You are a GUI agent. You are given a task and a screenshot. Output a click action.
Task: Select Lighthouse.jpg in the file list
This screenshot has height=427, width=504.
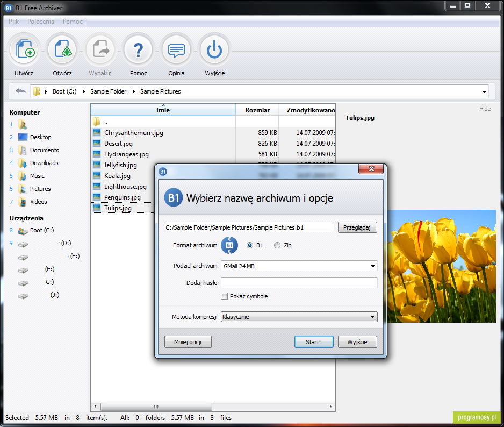(x=125, y=186)
